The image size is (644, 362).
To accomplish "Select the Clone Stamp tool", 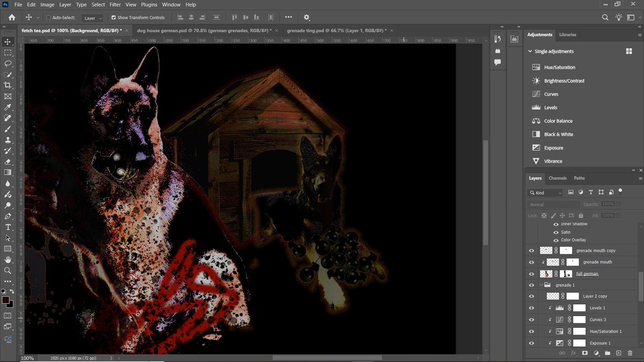I will coord(8,140).
